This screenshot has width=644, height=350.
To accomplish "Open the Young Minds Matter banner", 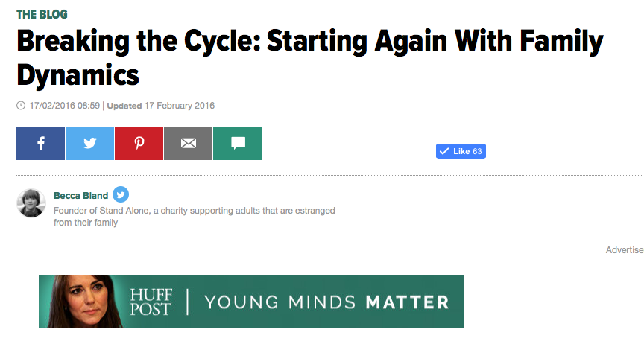I will pyautogui.click(x=251, y=302).
